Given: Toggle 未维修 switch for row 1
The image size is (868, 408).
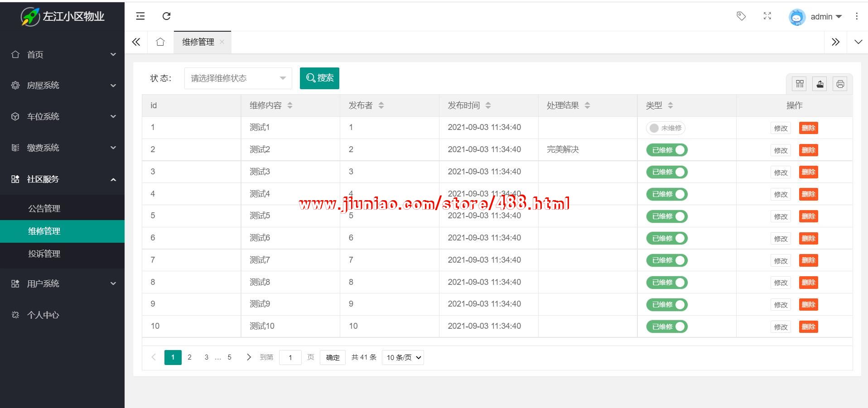Looking at the screenshot, I should click(665, 128).
